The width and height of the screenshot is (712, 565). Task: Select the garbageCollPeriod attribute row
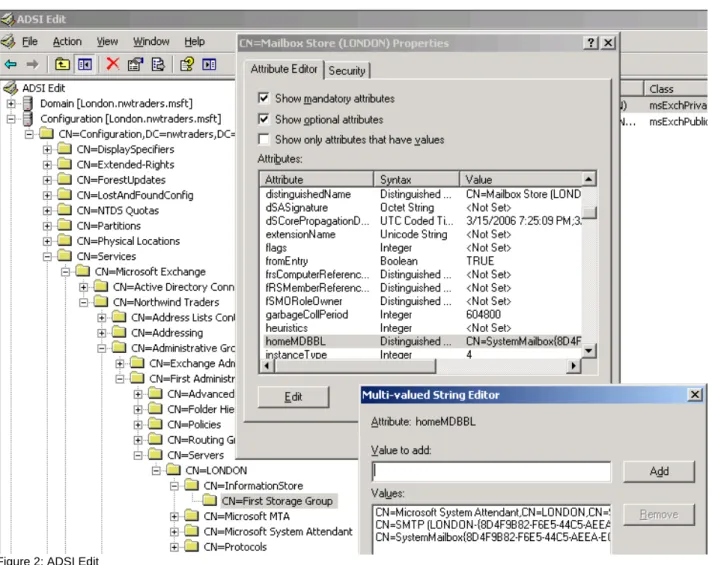click(x=421, y=314)
